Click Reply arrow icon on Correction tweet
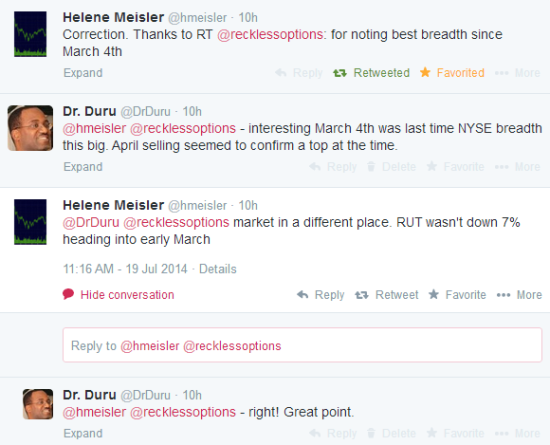The width and height of the screenshot is (550, 445). (281, 73)
